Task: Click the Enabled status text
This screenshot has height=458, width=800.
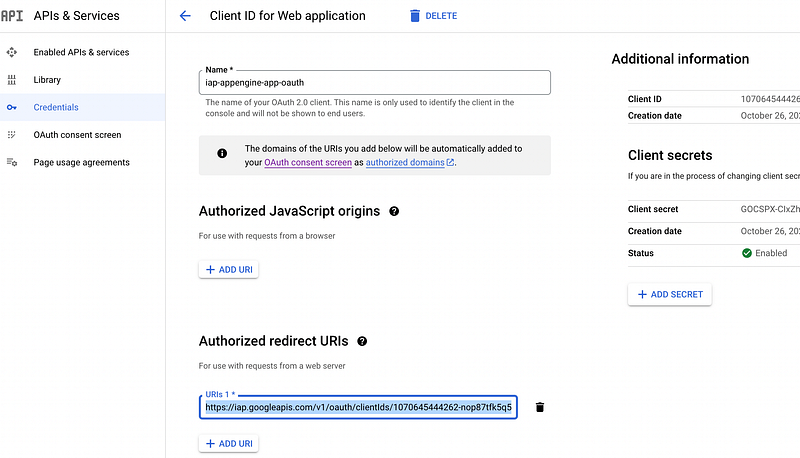Action: coord(771,253)
